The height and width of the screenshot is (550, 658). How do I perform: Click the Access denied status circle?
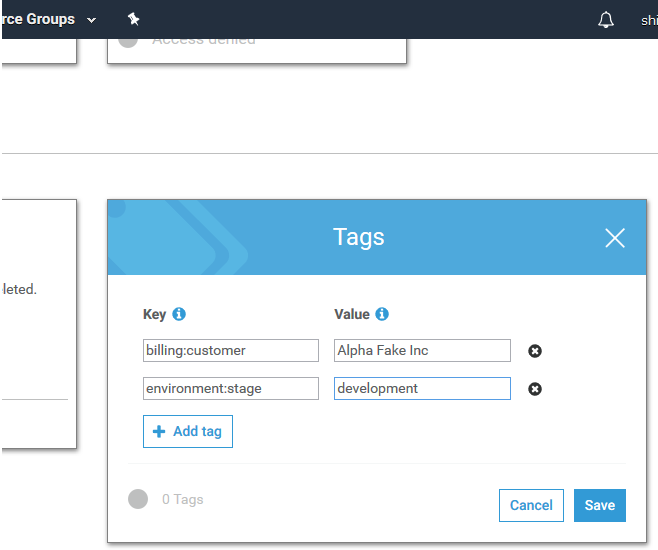click(x=128, y=40)
